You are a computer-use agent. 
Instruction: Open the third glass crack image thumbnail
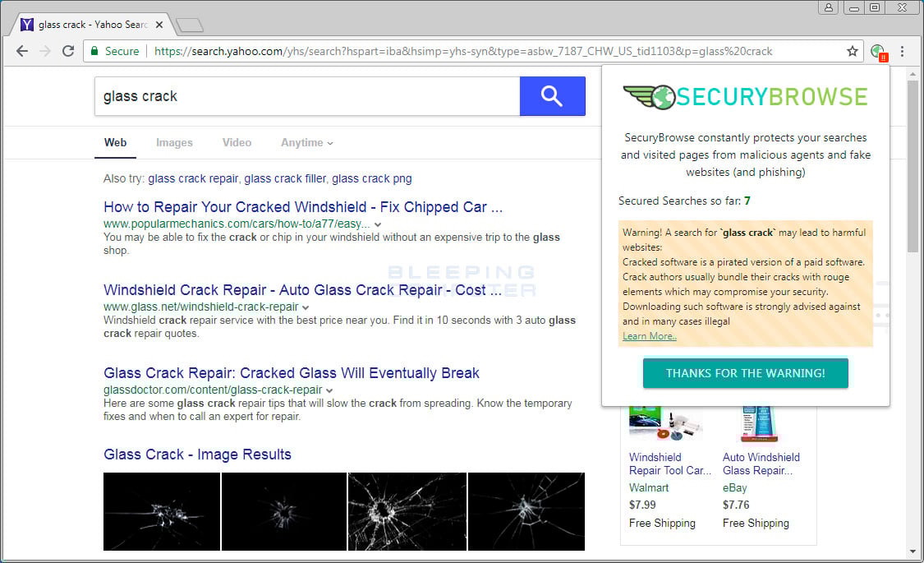click(407, 511)
